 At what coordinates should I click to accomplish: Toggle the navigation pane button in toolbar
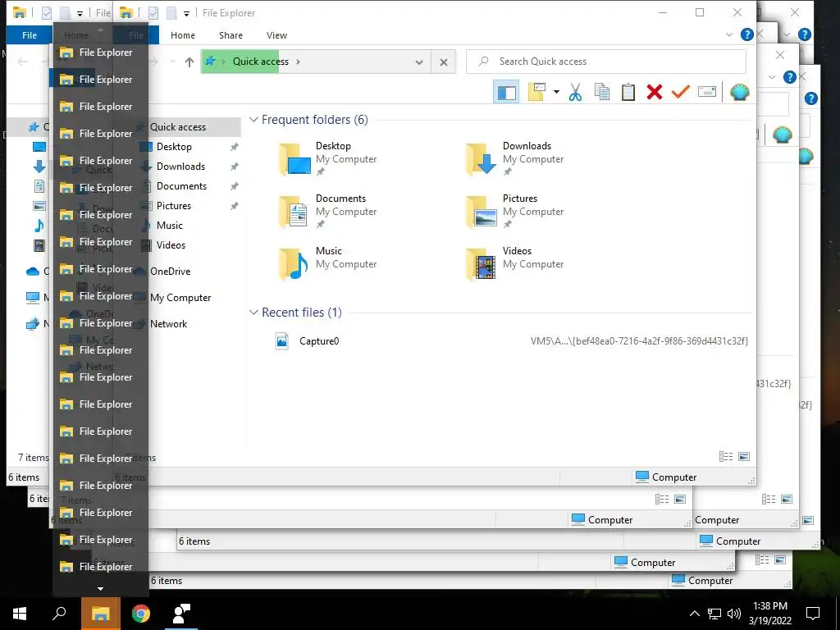[x=506, y=92]
